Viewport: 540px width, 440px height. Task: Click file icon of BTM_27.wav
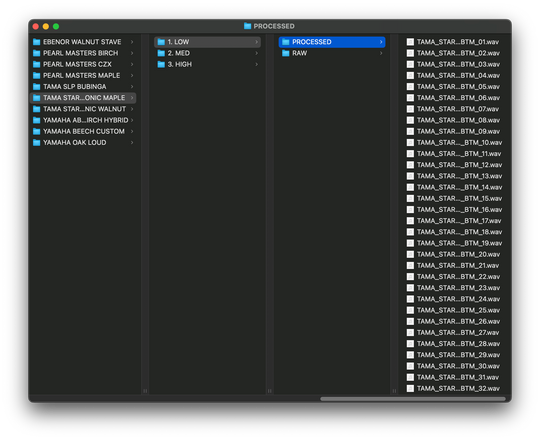coord(410,333)
